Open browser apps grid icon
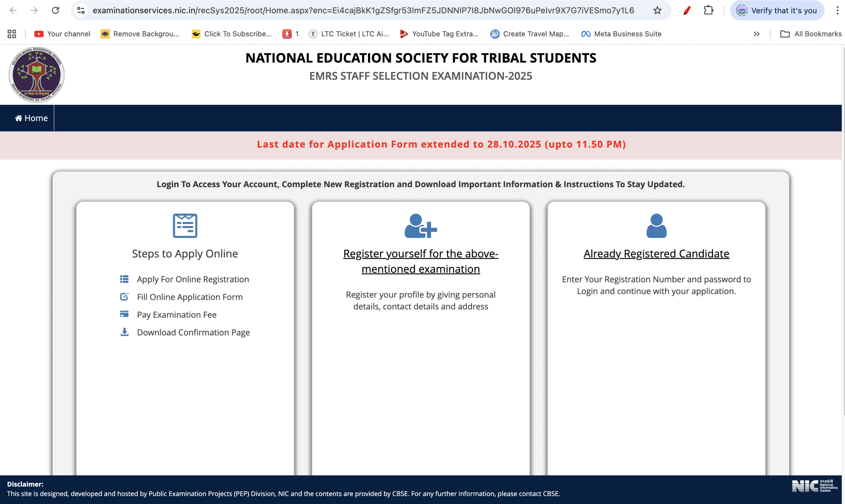 (12, 34)
